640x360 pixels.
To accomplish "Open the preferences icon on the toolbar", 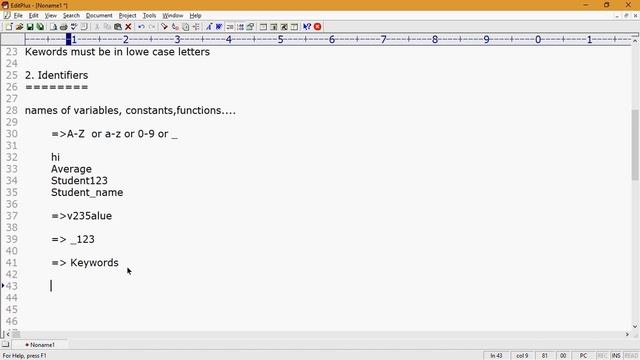I will pos(250,27).
